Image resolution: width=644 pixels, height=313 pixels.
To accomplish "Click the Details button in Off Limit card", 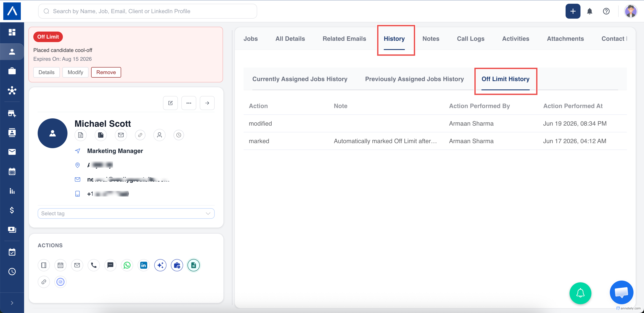I will click(46, 72).
